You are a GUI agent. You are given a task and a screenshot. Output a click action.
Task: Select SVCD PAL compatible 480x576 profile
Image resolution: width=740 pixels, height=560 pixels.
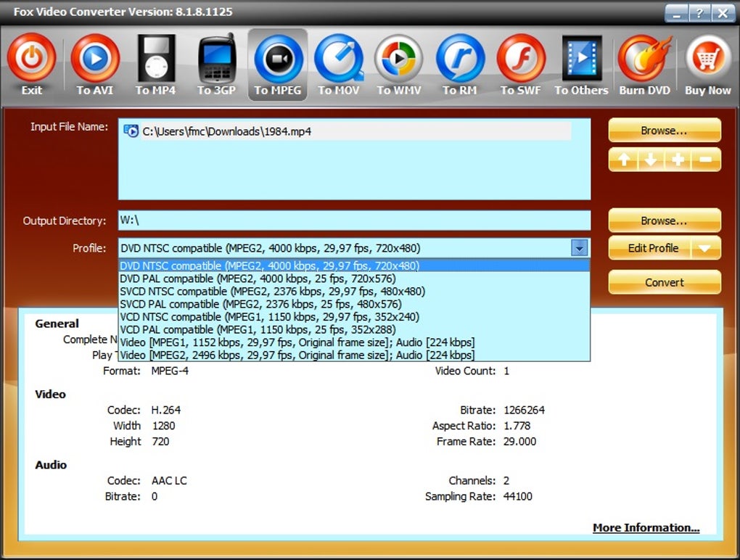pyautogui.click(x=354, y=304)
